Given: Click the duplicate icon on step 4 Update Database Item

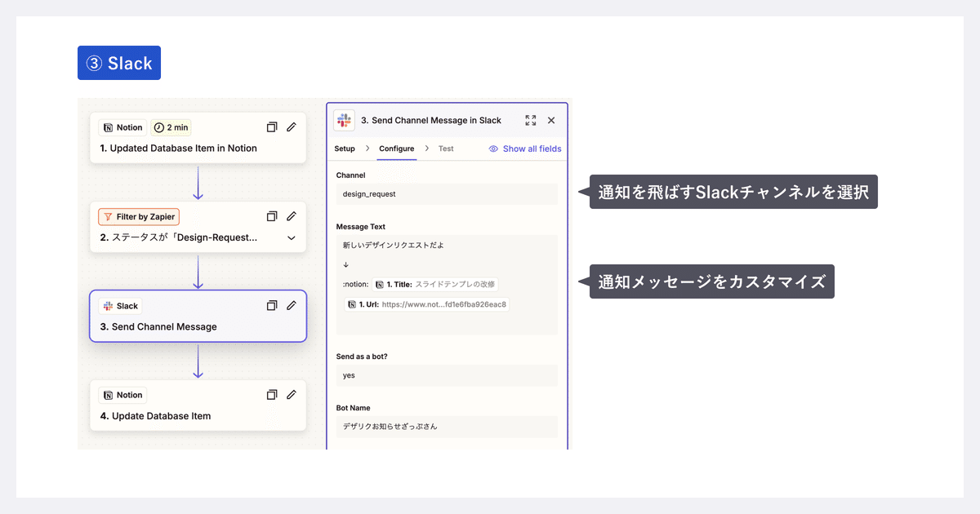Looking at the screenshot, I should 272,395.
